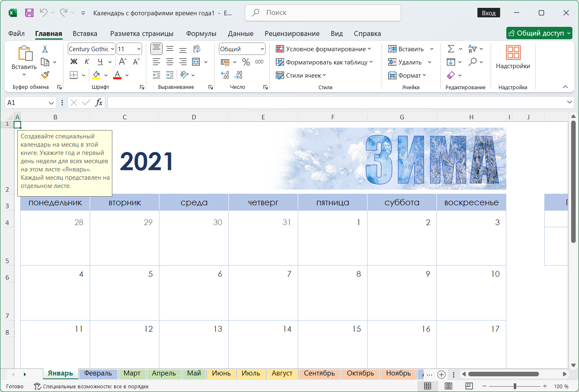This screenshot has width=579, height=392.
Task: Toggle Middle Align
Action: 170,49
